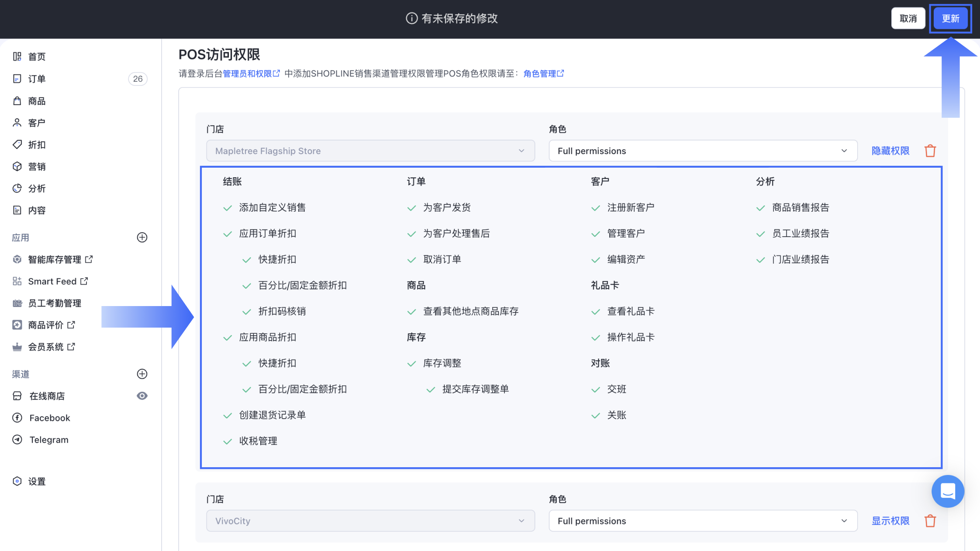Click plus icon beside 应用 section
Image resolution: width=980 pixels, height=551 pixels.
[x=142, y=238]
